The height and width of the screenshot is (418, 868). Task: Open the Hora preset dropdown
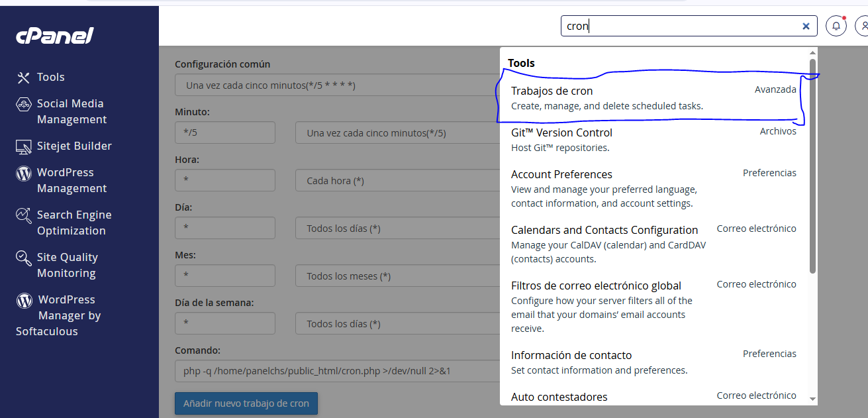(x=397, y=180)
